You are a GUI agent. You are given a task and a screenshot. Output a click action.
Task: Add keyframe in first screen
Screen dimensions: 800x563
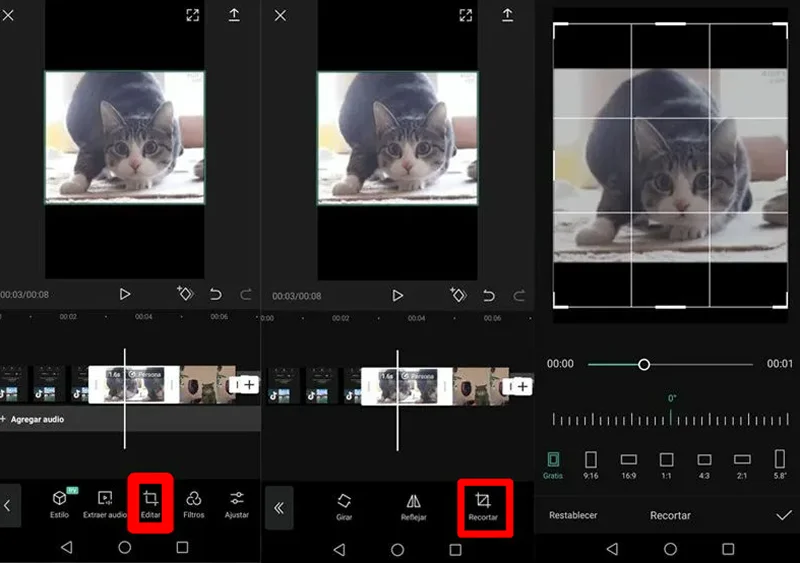185,293
